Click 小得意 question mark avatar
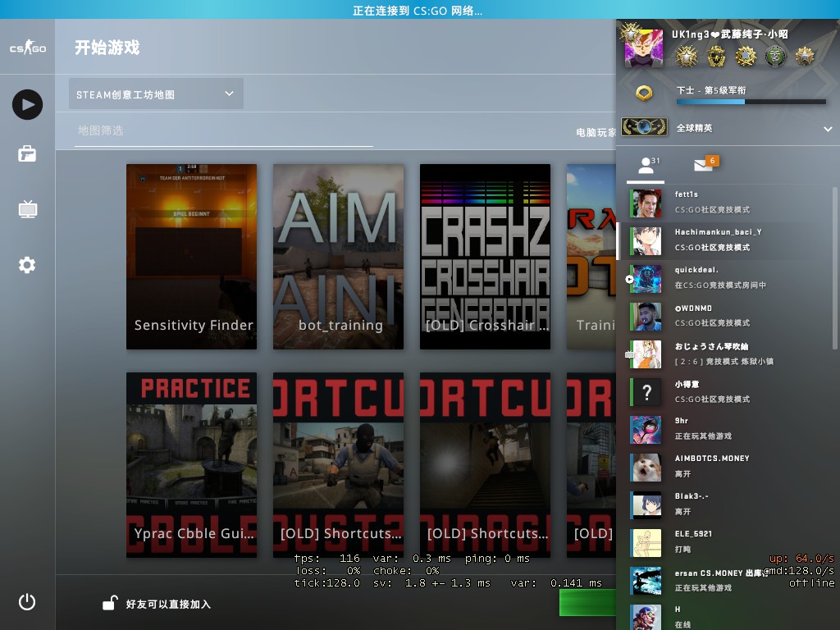Image resolution: width=840 pixels, height=630 pixels. click(x=646, y=392)
